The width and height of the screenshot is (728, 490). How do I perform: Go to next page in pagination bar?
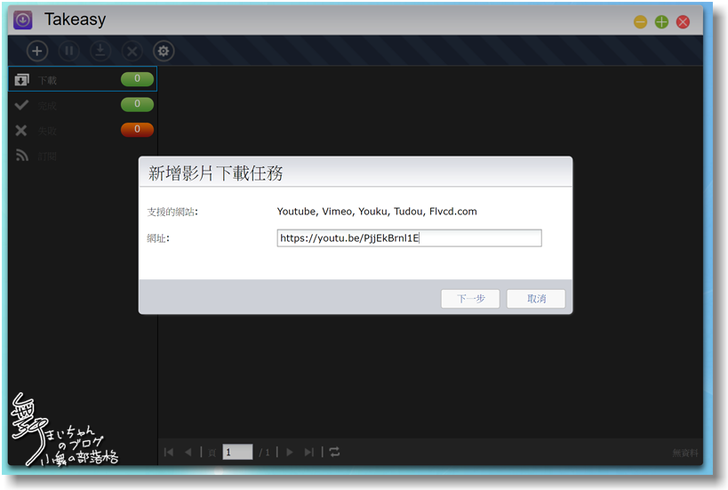point(290,452)
